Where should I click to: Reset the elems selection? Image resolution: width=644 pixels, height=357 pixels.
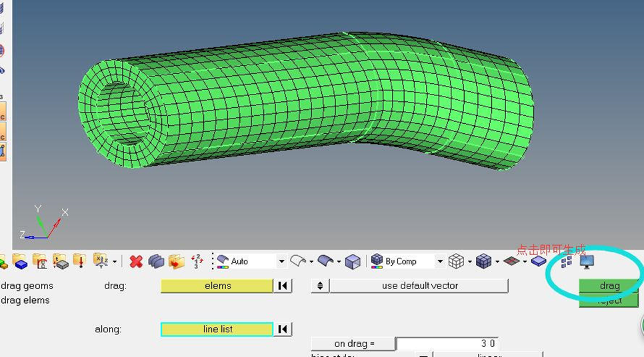pos(283,286)
